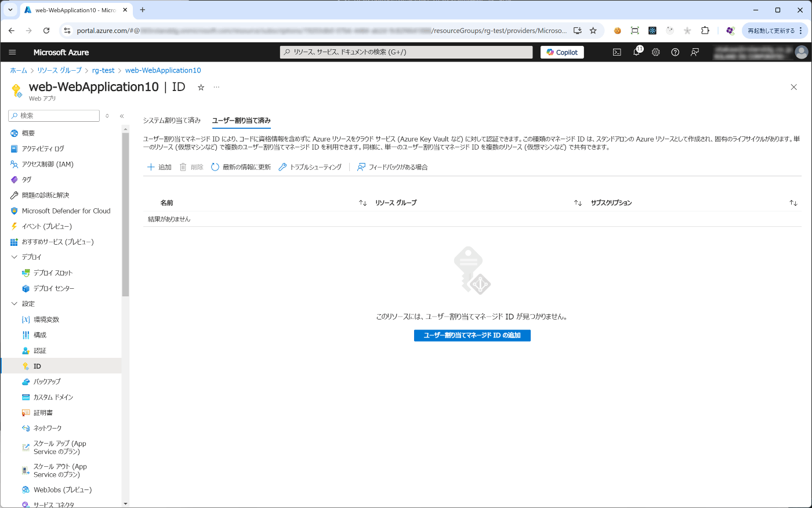Screen dimensions: 812x508
Task: Focus the sidebar search box
Action: pyautogui.click(x=55, y=116)
